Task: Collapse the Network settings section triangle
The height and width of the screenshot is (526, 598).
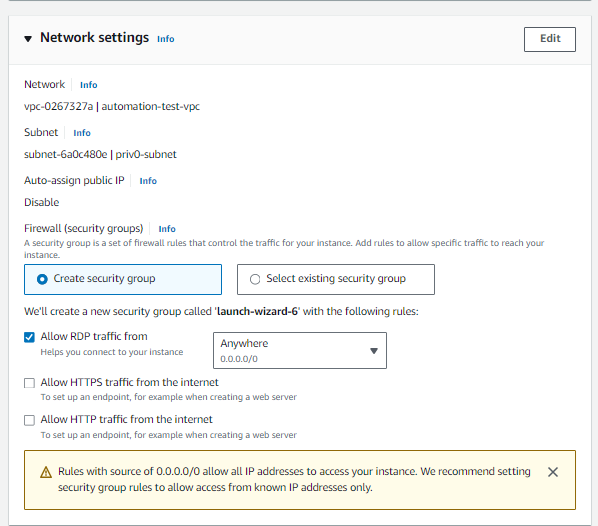Action: 28,39
